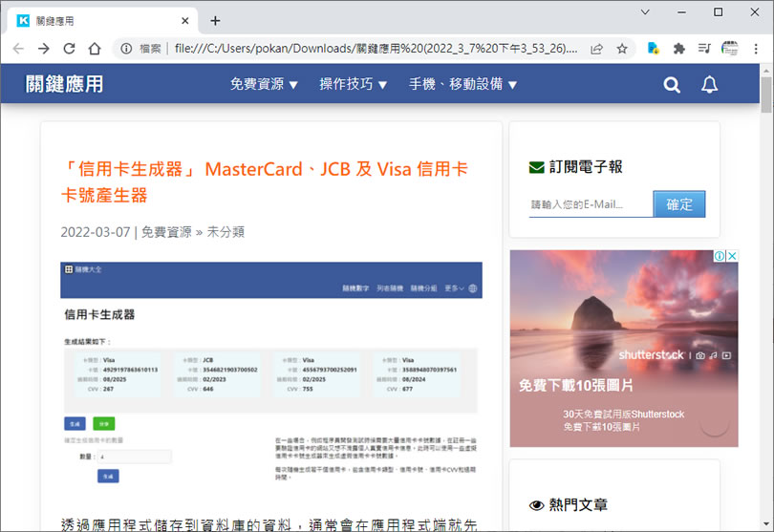
Task: Click the Shutterstock 免費下載10張圖片 ad
Action: point(624,349)
